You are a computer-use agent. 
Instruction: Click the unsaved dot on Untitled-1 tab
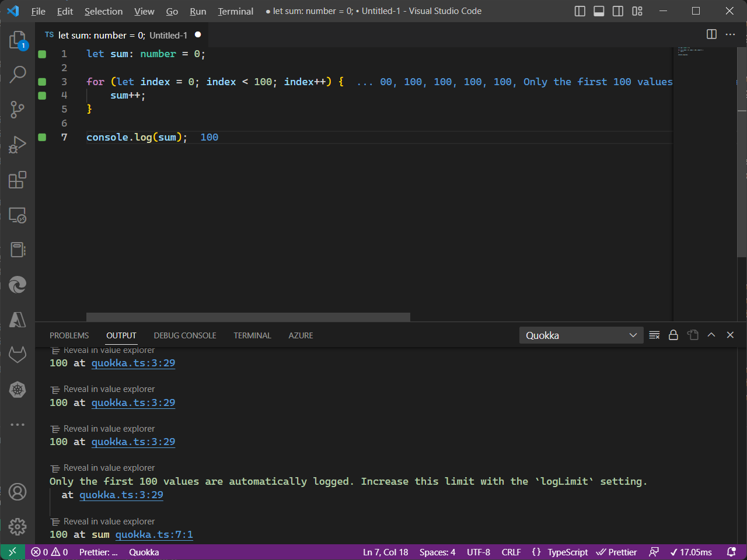(x=198, y=35)
